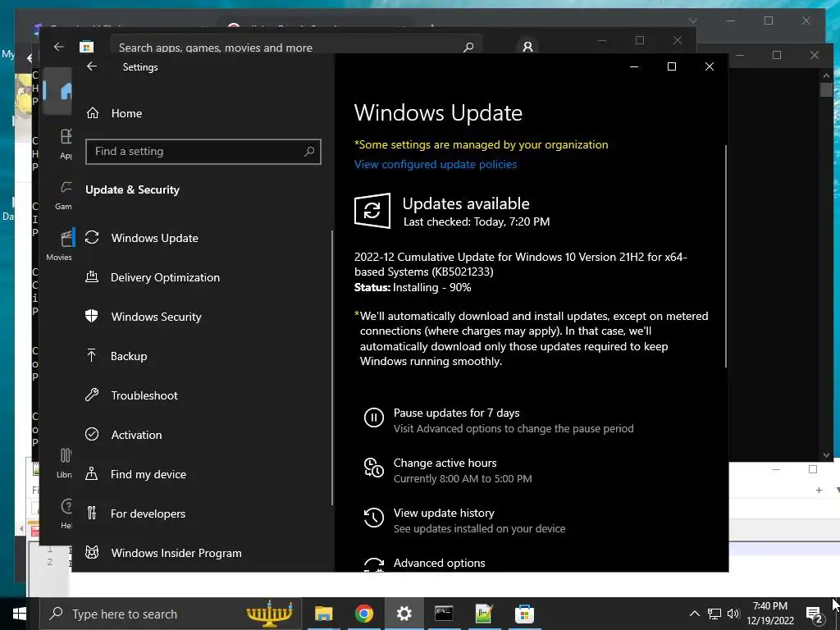Viewport: 840px width, 630px height.
Task: Open Notepad++ from taskbar
Action: [x=484, y=614]
